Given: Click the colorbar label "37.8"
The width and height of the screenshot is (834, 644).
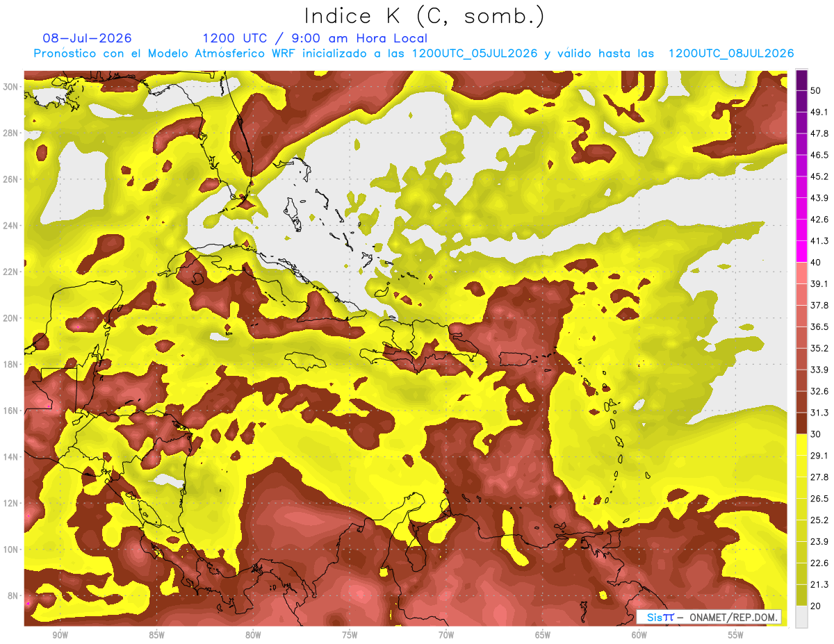Looking at the screenshot, I should (819, 305).
